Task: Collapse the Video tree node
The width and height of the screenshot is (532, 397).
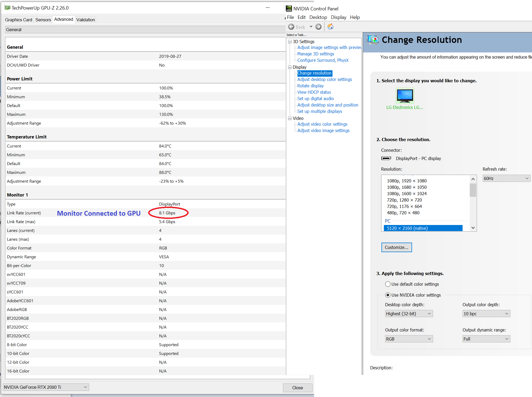Action: (290, 118)
